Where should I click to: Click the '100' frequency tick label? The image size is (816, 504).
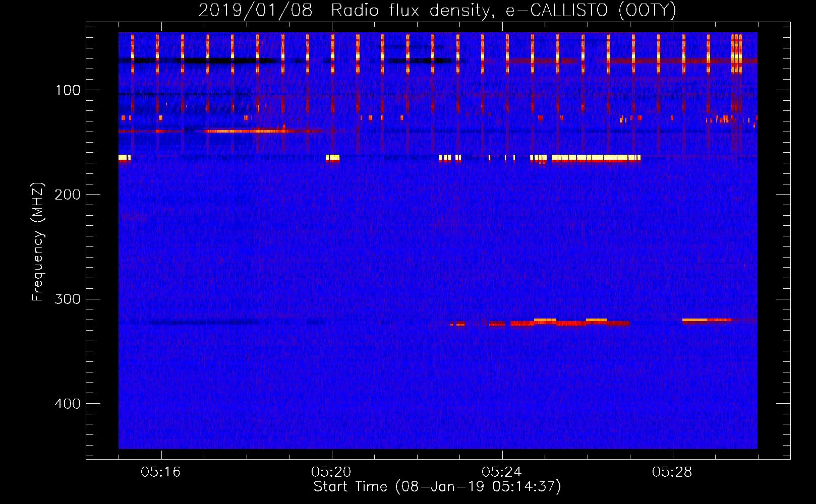pyautogui.click(x=68, y=91)
